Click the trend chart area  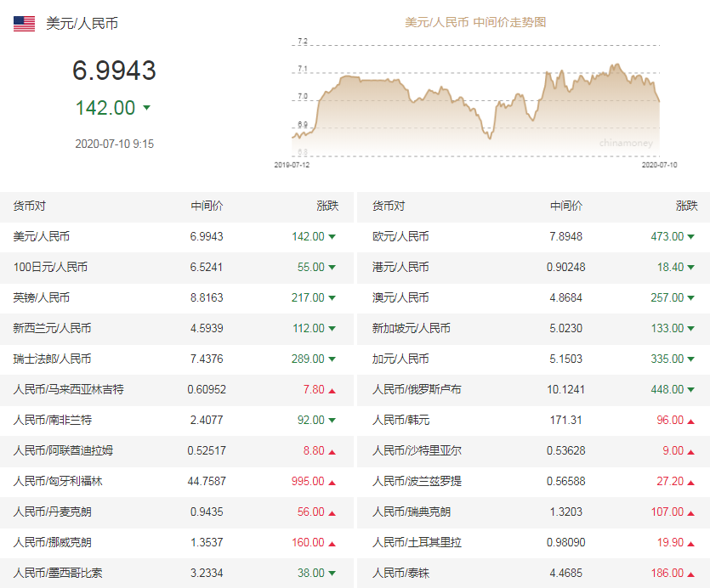(476, 100)
